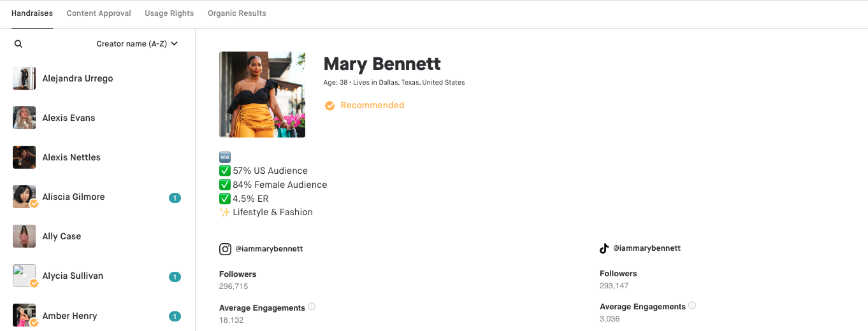Click Mary Bennett's profile photo
Viewport: 868px width, 331px height.
click(x=262, y=94)
